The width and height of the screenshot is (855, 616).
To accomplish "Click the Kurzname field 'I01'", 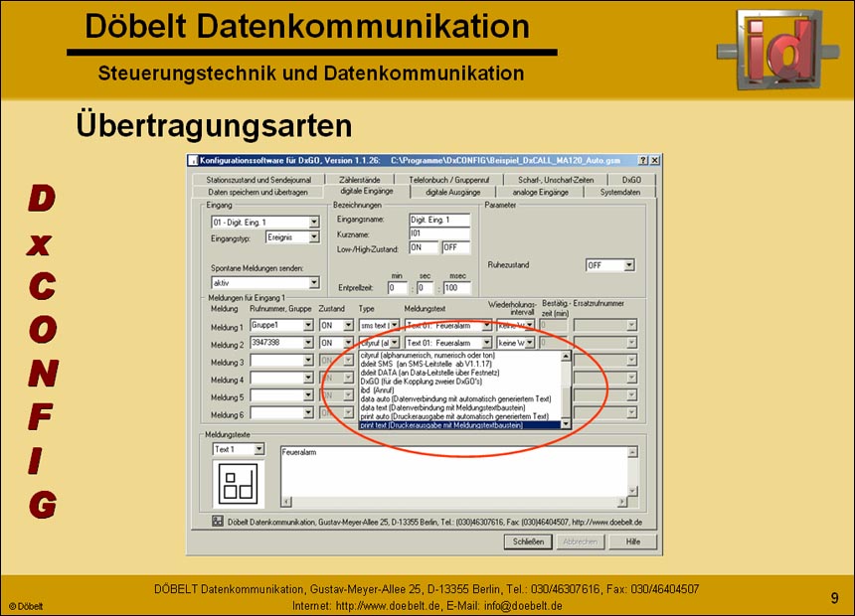I will click(x=439, y=233).
